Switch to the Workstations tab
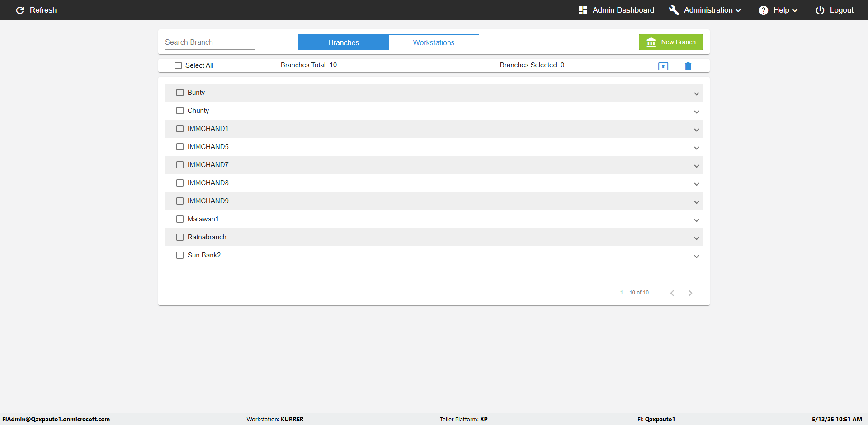Viewport: 868px width, 425px height. (434, 42)
